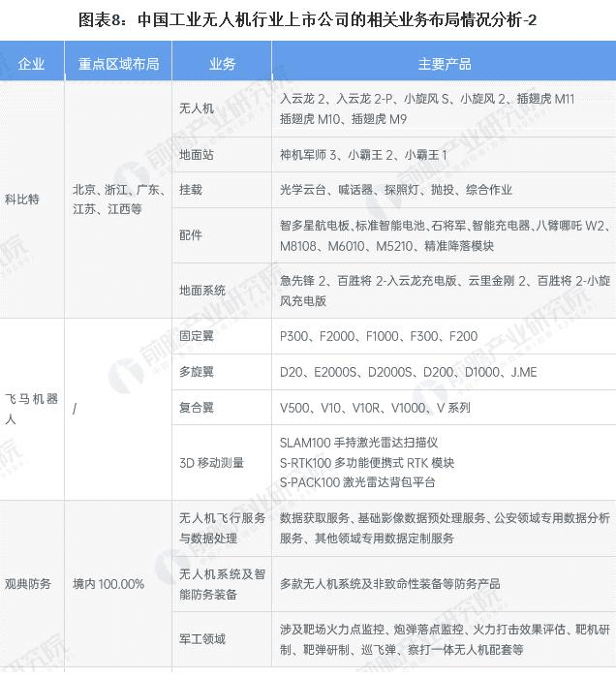This screenshot has width=616, height=678.
Task: Click the 无人机飞行服务与数据处理 business cell
Action: (222, 528)
